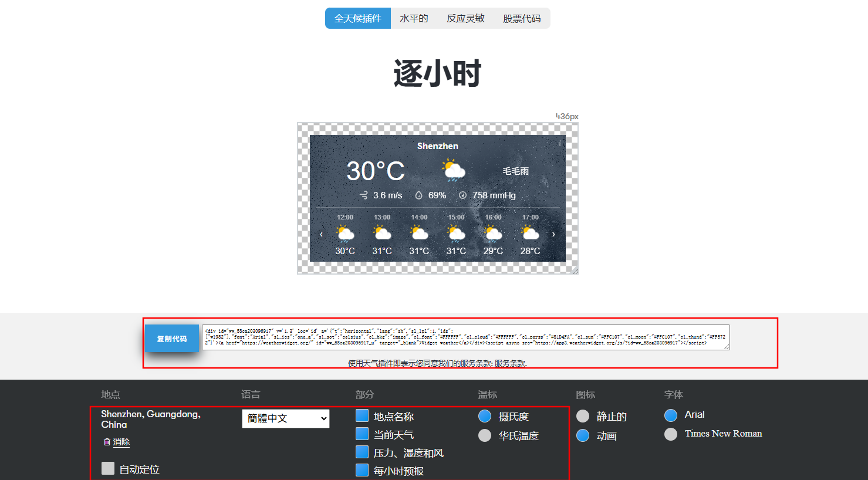Choose the 动画 icon style
The width and height of the screenshot is (868, 480).
(583, 435)
